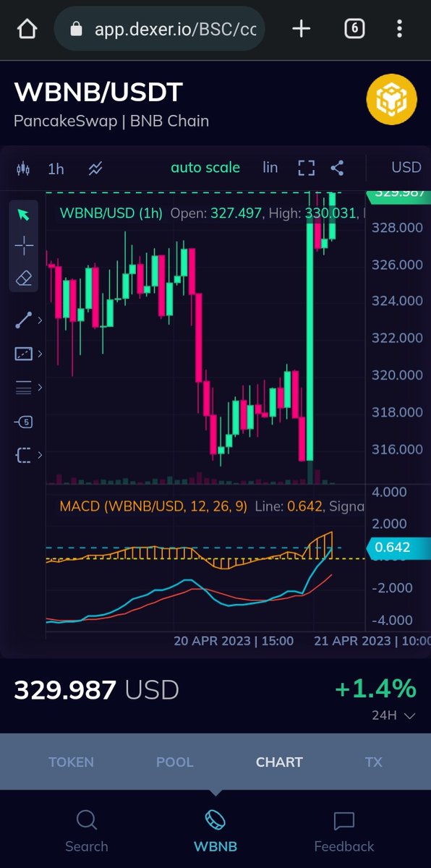Open the indicators menu icon
Viewport: 431px width, 868px height.
95,169
